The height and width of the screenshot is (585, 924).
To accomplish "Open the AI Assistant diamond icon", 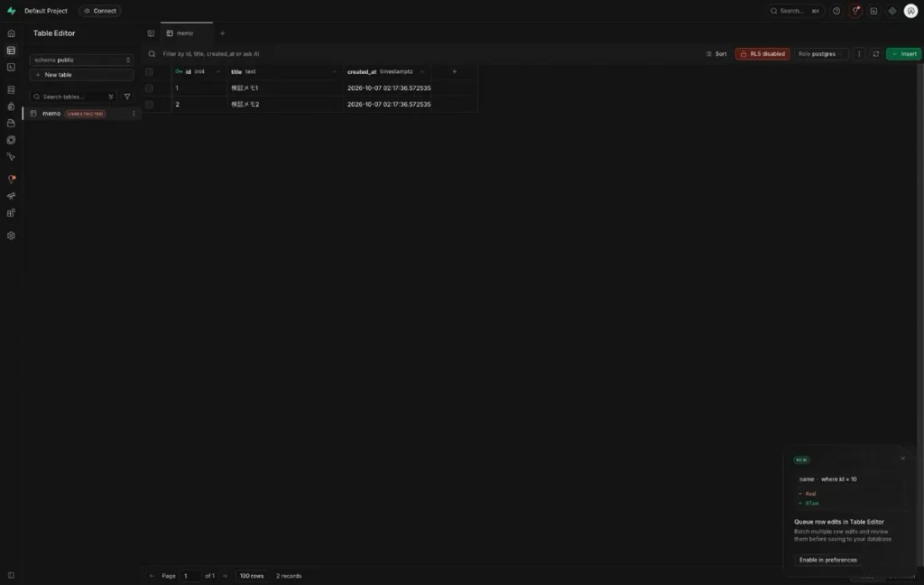I will (x=892, y=11).
